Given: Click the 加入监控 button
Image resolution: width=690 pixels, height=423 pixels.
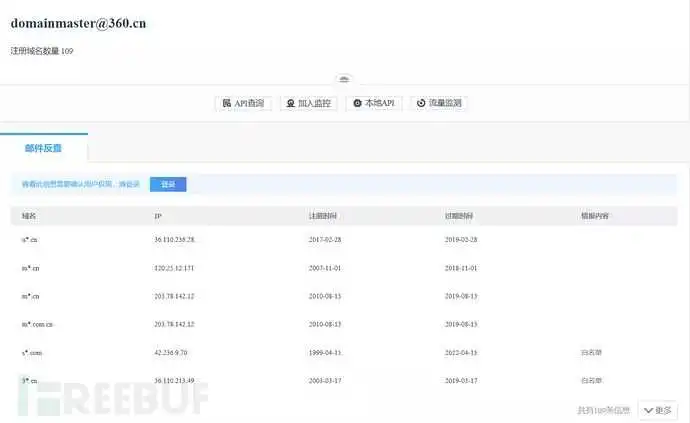Looking at the screenshot, I should (308, 103).
